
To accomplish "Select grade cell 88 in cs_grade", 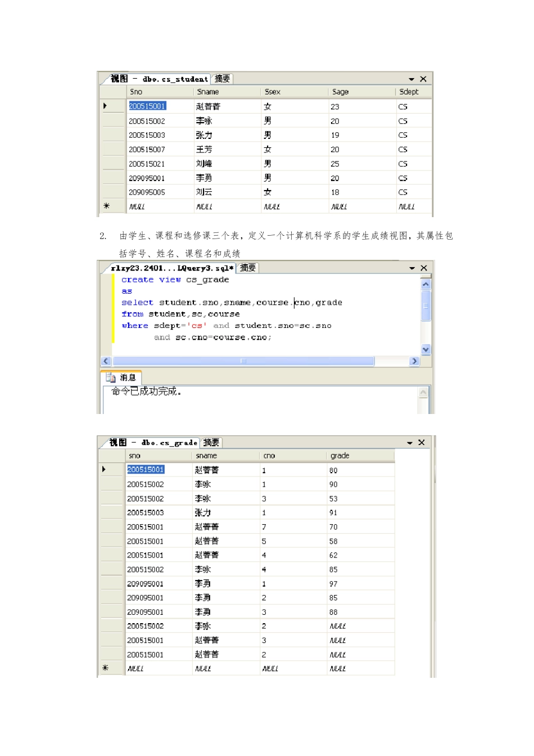I will tap(360, 612).
